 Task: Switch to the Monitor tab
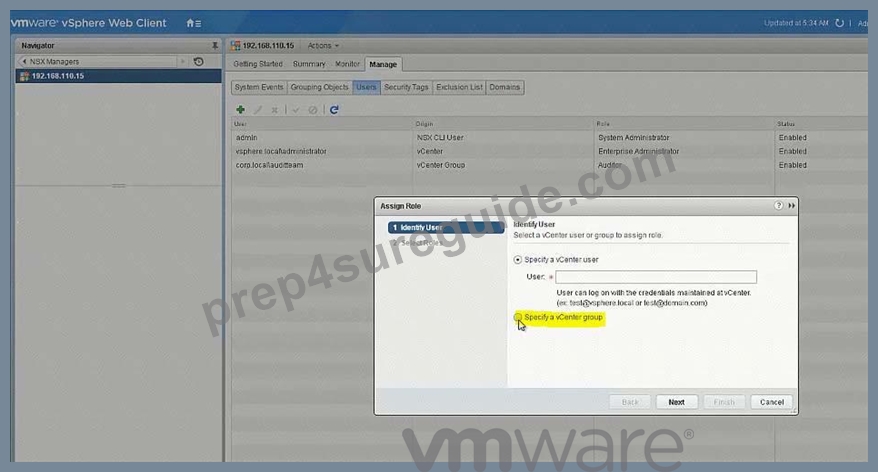click(x=347, y=64)
